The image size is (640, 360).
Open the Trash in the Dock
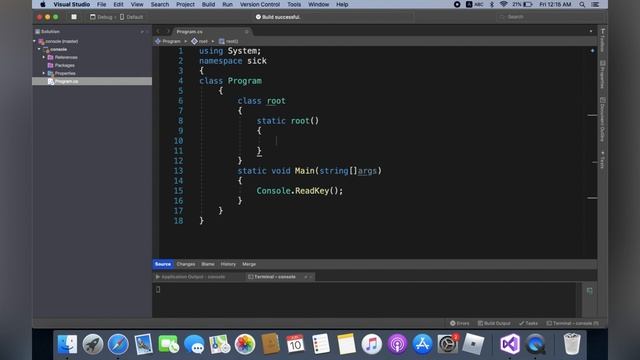(x=572, y=344)
